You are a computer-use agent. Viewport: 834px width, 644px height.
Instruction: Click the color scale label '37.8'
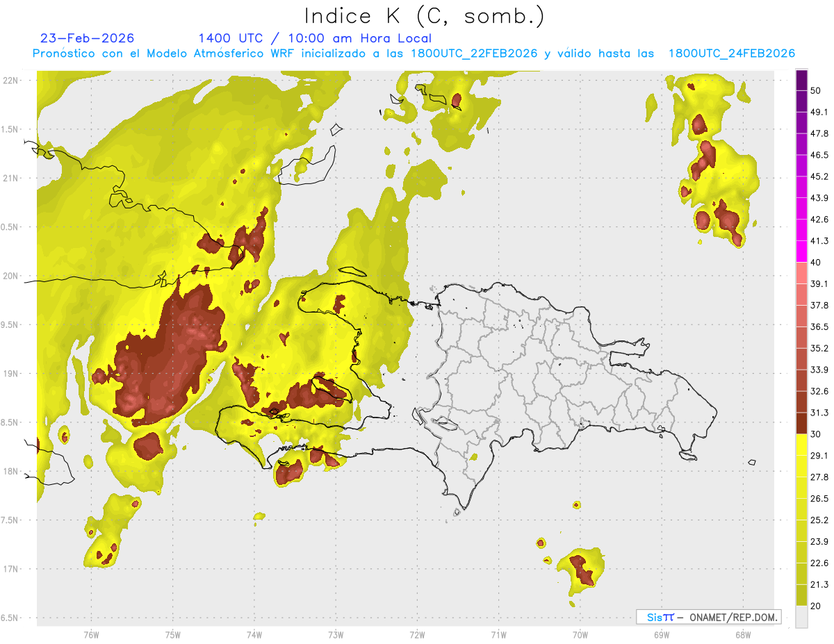819,305
